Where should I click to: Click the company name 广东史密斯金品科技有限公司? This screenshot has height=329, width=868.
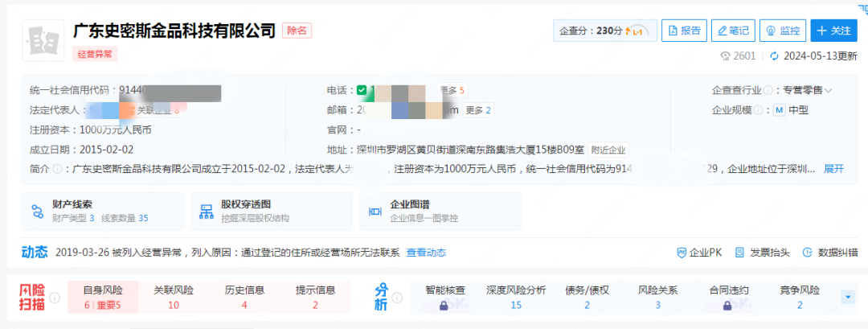click(174, 30)
